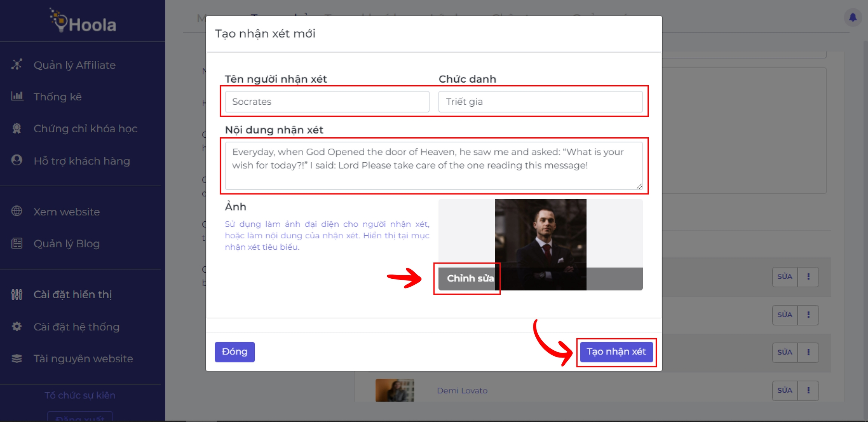The image size is (868, 422).
Task: Click Chỉnh sửa on the reviewer photo
Action: (x=470, y=279)
